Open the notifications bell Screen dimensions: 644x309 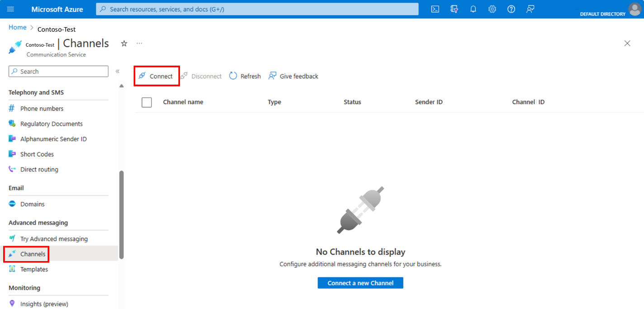click(473, 9)
